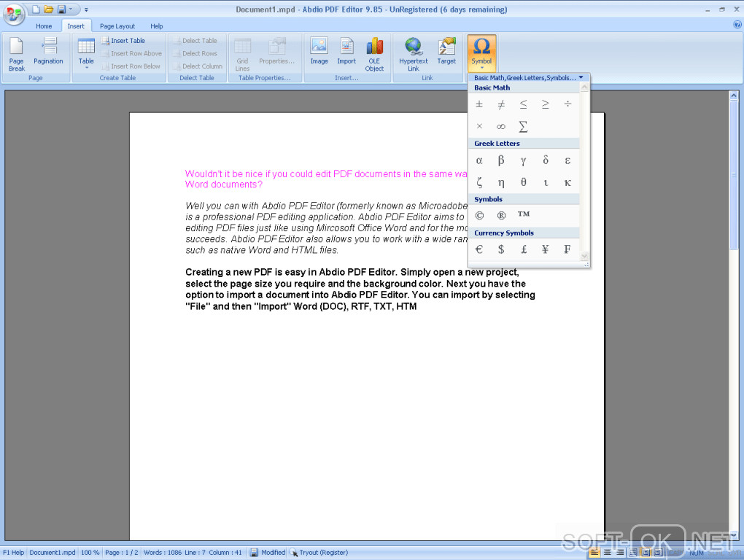Image resolution: width=744 pixels, height=560 pixels.
Task: Open a file via the folder icon
Action: click(48, 9)
